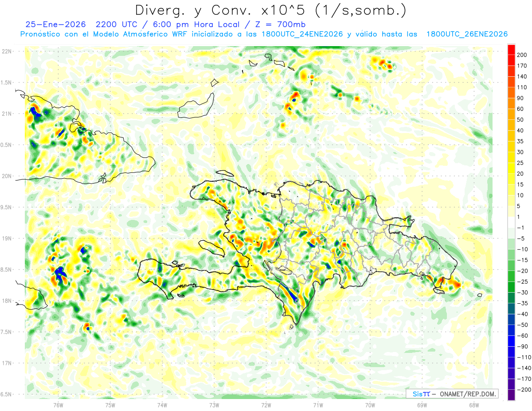
Task: Select longitude label 75W
Action: 110,405
